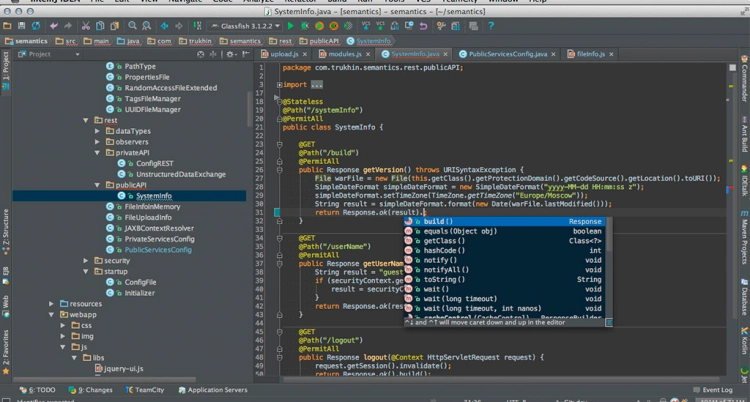Collapse the publicAPI folder
750x402 pixels.
[97, 185]
